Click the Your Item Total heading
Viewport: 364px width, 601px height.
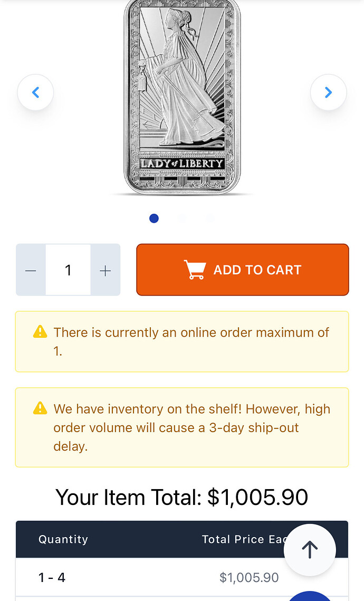[182, 497]
